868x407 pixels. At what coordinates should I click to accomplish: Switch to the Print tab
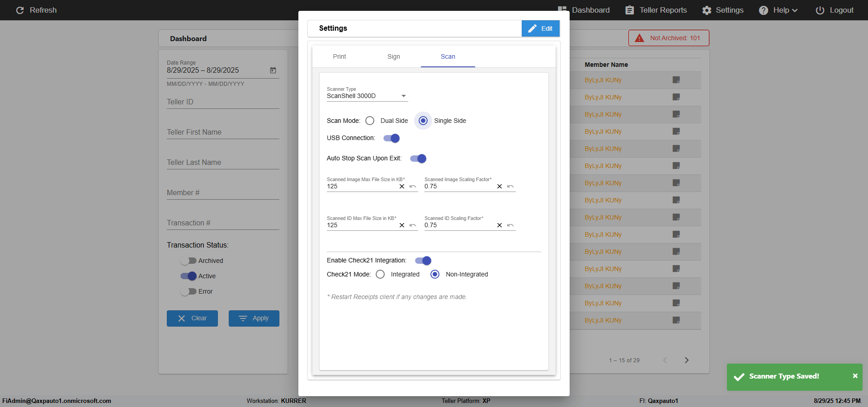point(340,56)
